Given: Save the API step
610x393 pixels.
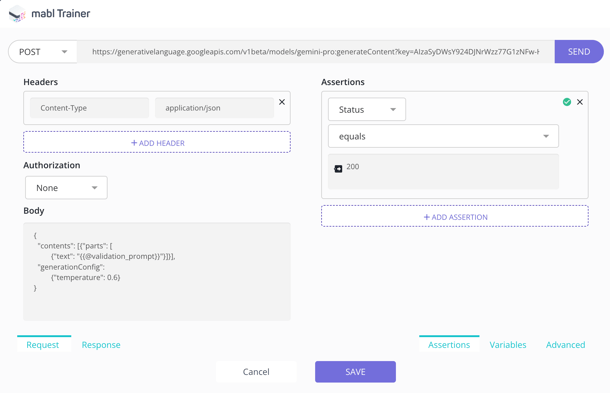Looking at the screenshot, I should pos(355,372).
